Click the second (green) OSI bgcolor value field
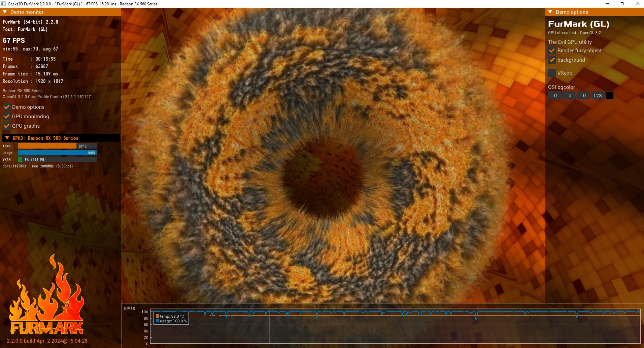The height and width of the screenshot is (348, 644). [570, 95]
